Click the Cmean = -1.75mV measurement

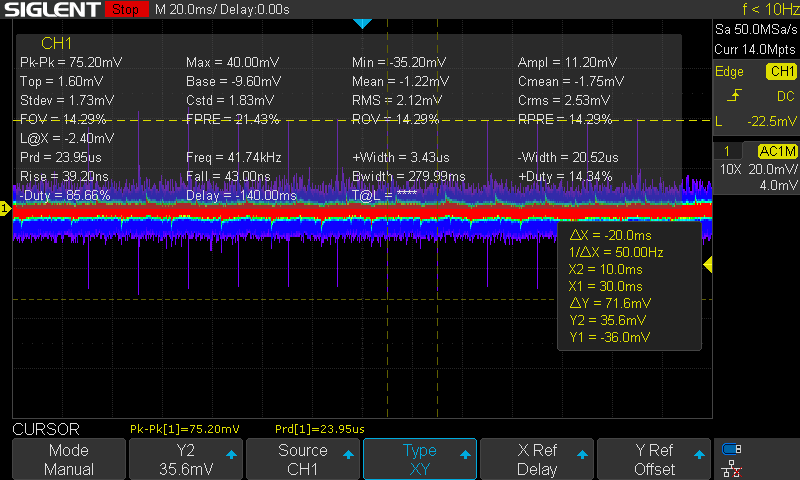(571, 81)
